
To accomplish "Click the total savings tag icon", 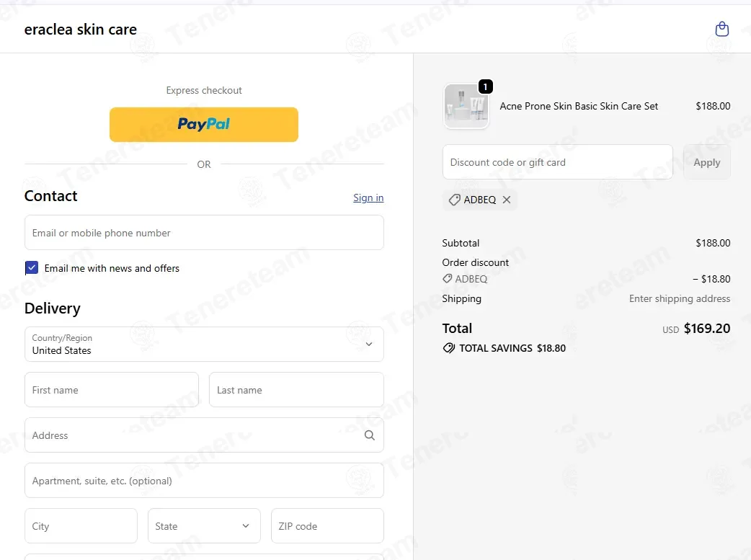I will 449,348.
